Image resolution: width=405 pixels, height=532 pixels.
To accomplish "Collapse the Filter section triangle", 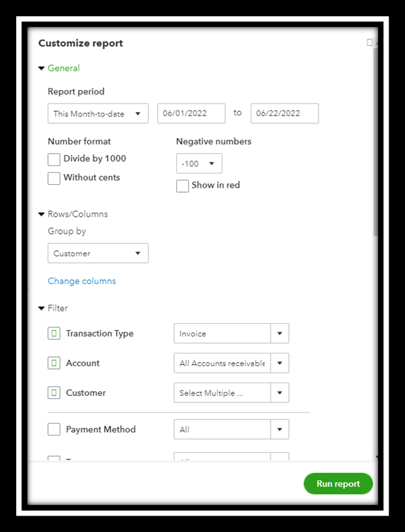I will pos(41,308).
